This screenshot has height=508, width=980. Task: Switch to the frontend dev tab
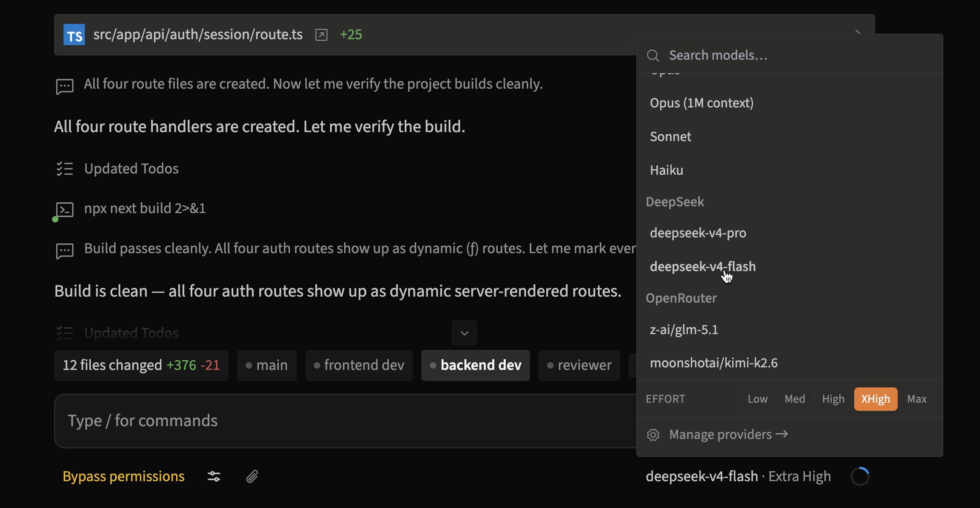[x=359, y=365]
